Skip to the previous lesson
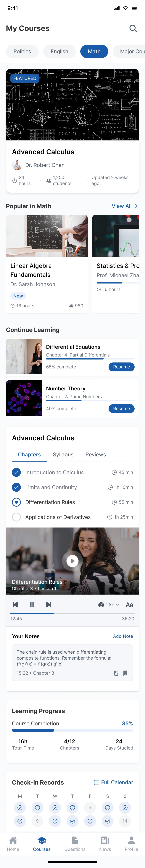The image size is (145, 868). coord(15,604)
